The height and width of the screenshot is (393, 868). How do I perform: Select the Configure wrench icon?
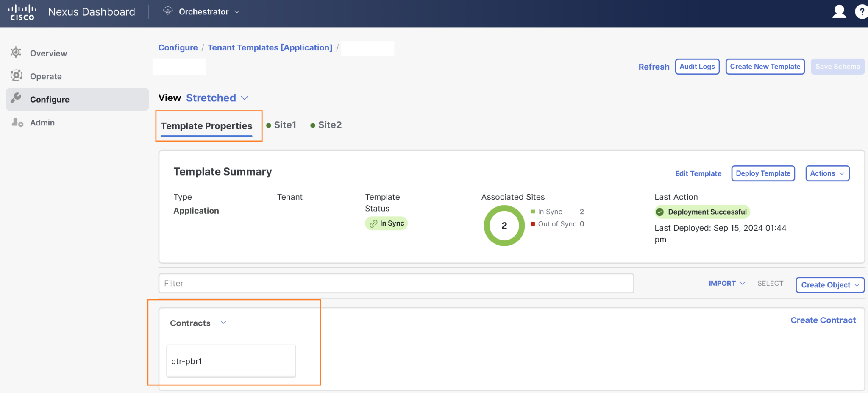(x=16, y=99)
